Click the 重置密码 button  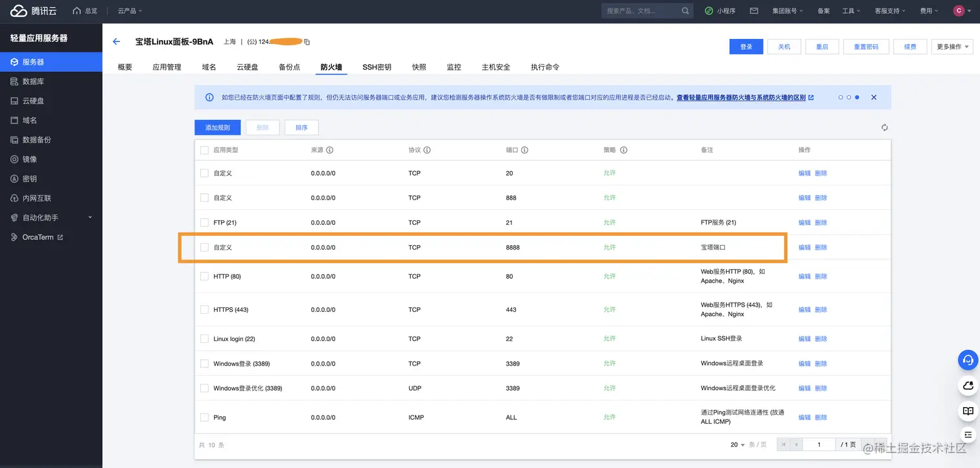(866, 47)
